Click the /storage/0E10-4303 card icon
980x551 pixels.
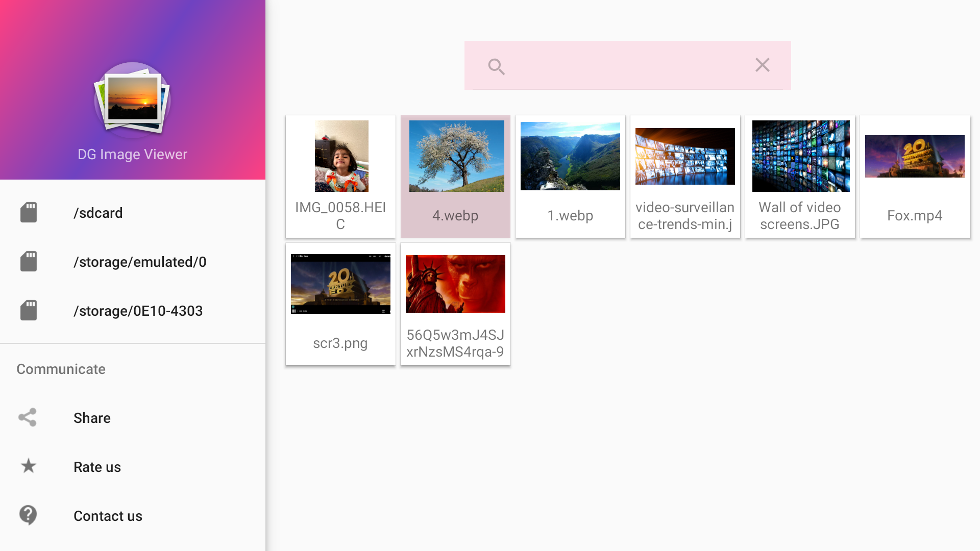click(29, 310)
